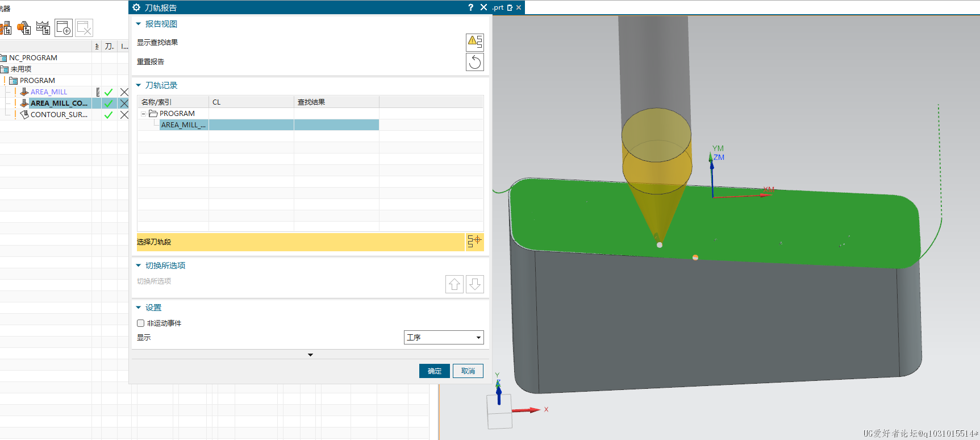Open the machining method view icon
Viewport: 980px width, 440px height.
click(43, 27)
